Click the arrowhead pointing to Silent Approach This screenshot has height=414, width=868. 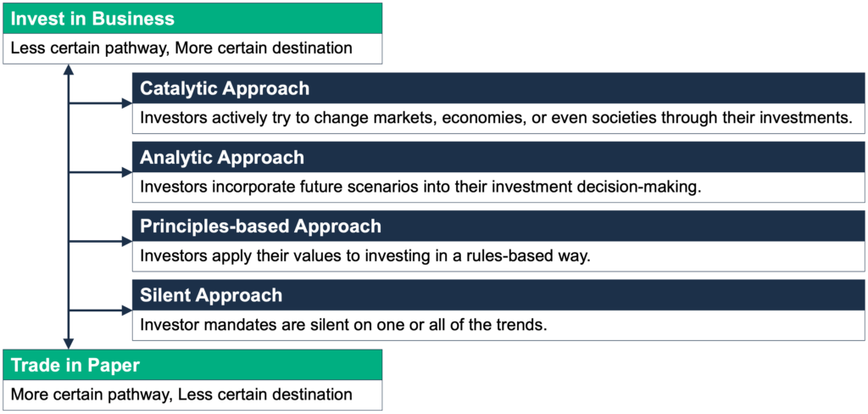127,310
